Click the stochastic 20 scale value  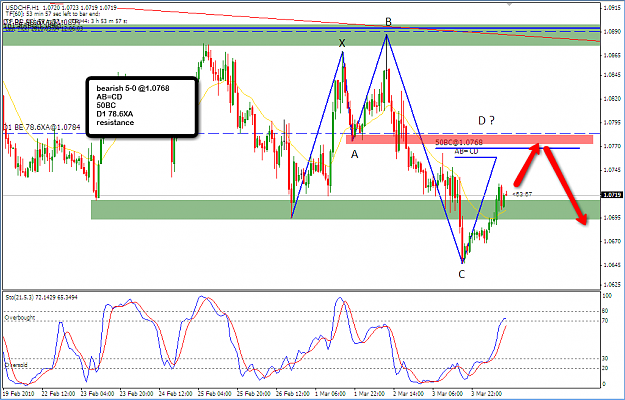[607, 368]
